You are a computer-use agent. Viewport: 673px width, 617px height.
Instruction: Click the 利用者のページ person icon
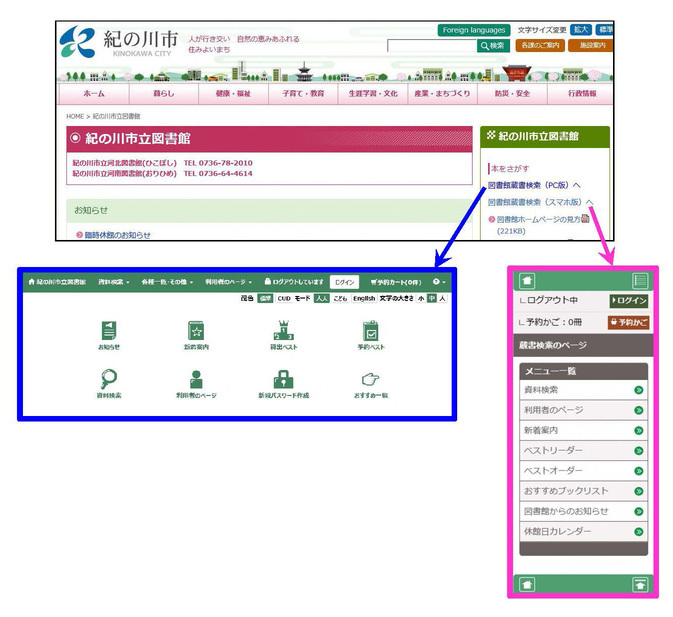(x=196, y=379)
